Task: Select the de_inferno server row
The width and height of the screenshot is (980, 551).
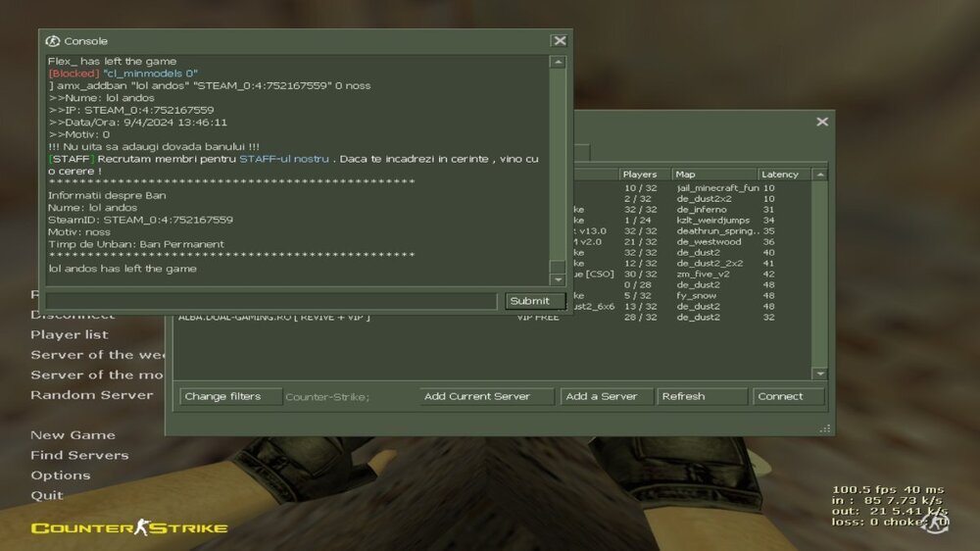Action: pos(702,209)
